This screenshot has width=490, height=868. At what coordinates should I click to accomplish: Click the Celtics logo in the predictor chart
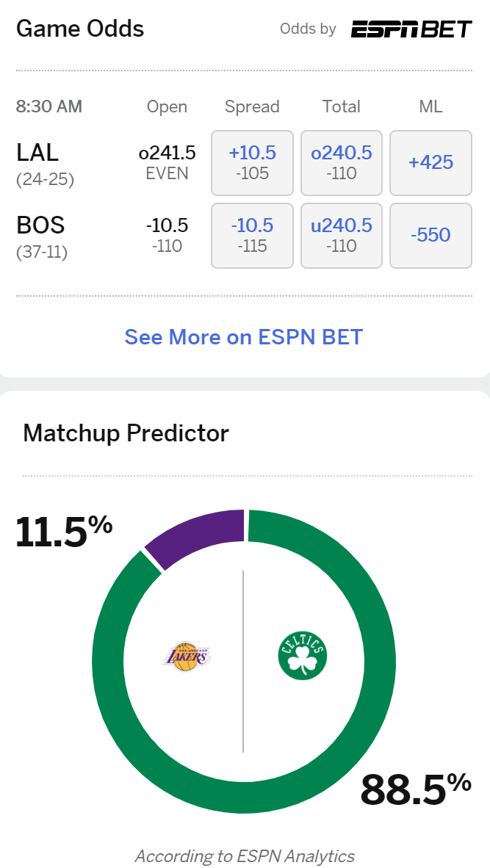[x=302, y=656]
